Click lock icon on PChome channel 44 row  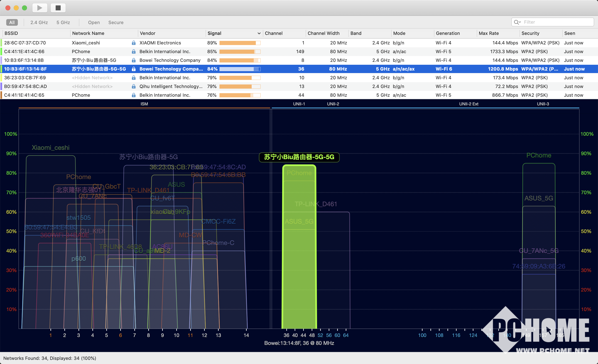(134, 95)
